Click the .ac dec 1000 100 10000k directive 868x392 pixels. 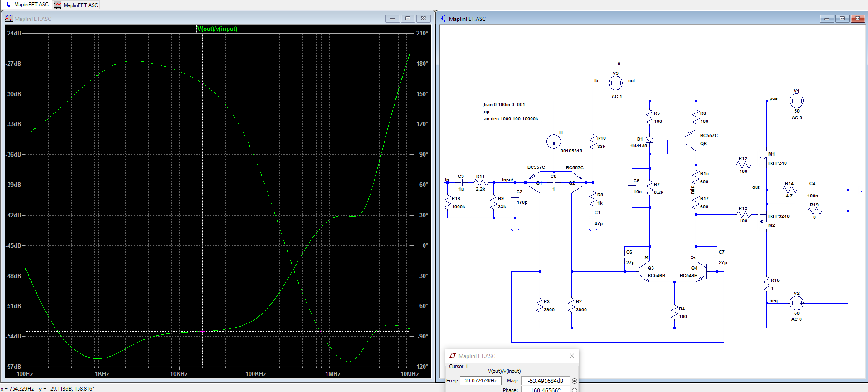510,119
